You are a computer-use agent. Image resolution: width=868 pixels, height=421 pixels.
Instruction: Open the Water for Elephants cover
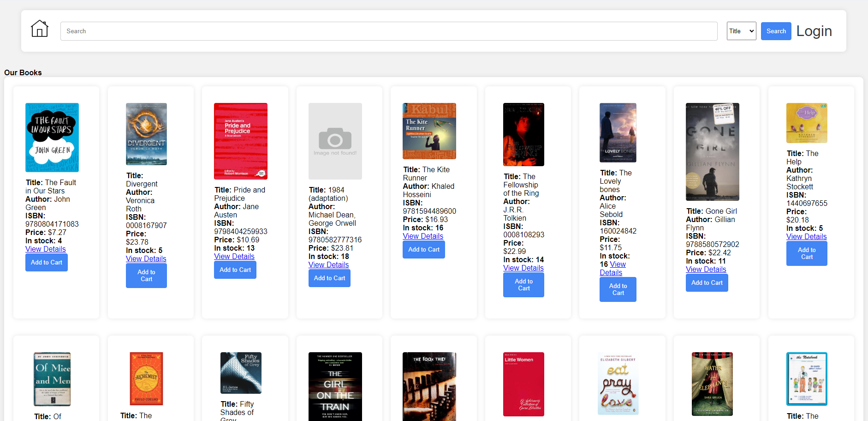pyautogui.click(x=713, y=384)
